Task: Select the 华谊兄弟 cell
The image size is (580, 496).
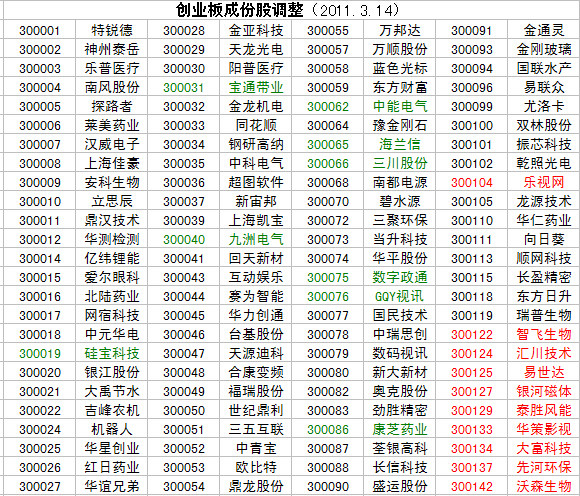Action: point(112,486)
